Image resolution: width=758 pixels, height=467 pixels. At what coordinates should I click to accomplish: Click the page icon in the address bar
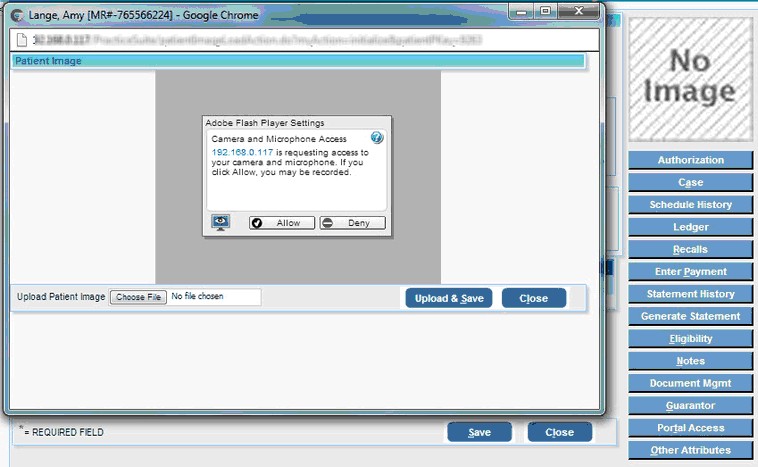[21, 40]
